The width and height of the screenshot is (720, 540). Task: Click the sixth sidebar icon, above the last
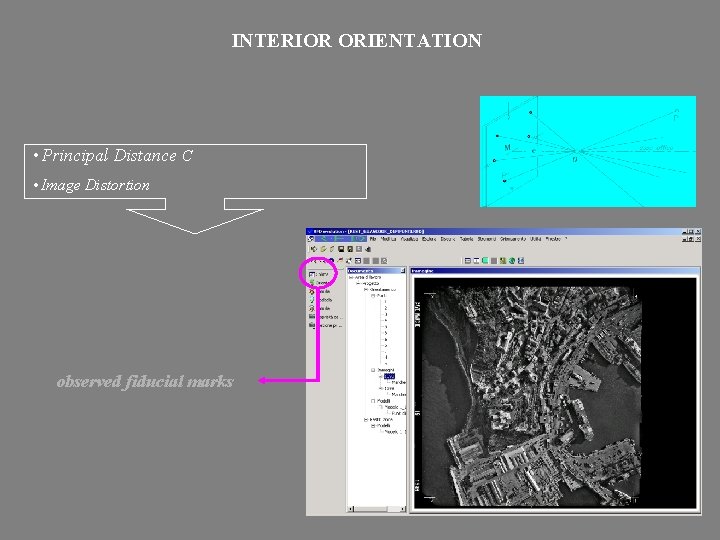(312, 316)
